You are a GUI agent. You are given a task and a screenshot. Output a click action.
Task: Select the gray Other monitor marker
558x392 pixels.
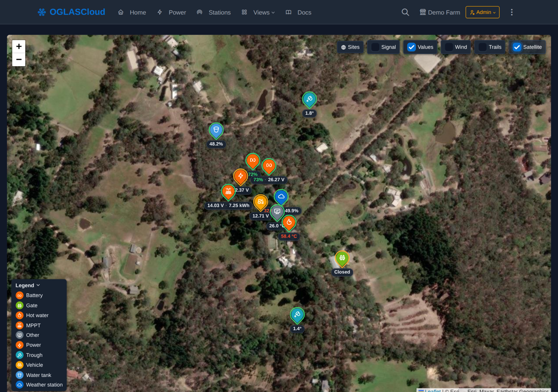tap(277, 212)
